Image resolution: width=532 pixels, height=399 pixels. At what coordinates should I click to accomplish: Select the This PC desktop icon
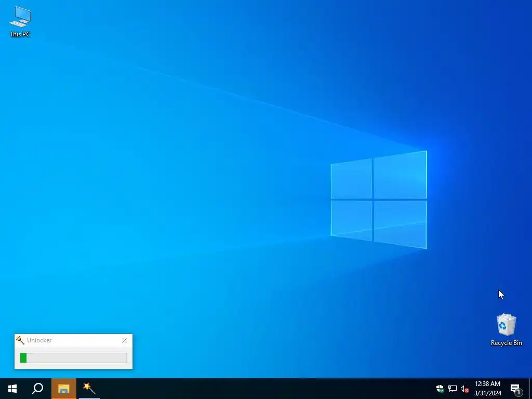pos(20,22)
